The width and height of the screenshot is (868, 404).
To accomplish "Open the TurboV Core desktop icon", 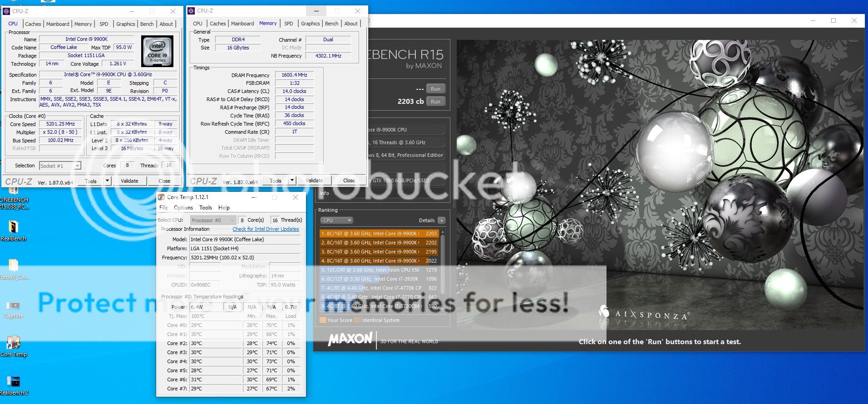I will [14, 269].
